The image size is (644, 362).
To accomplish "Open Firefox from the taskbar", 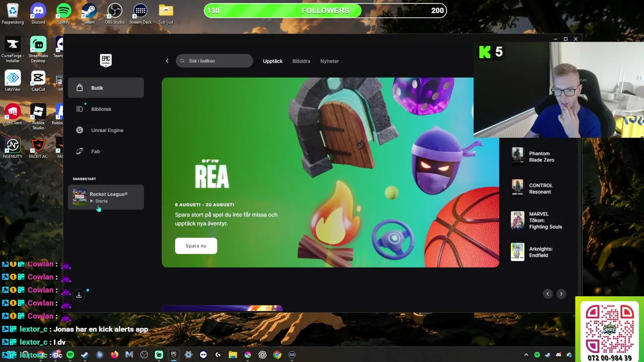I will coord(114,355).
